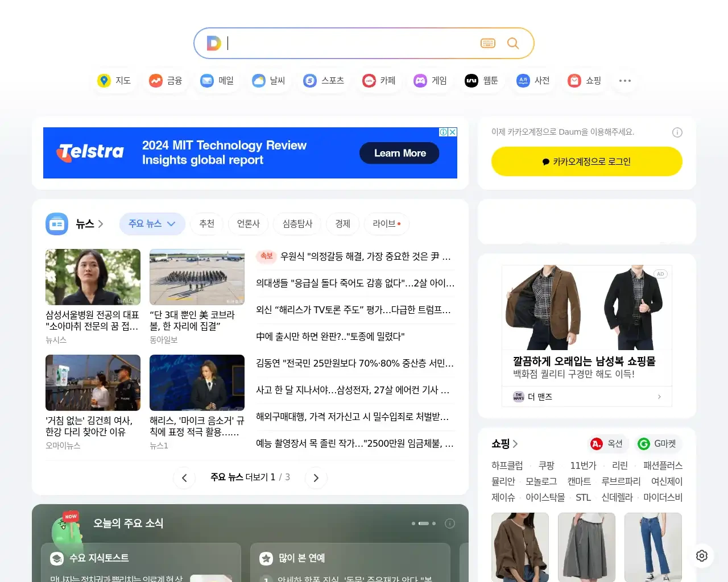Screen dimensions: 728x582
Task: Open headline 외신 "해리스가 TV토론 주도"
Action: 353,310
